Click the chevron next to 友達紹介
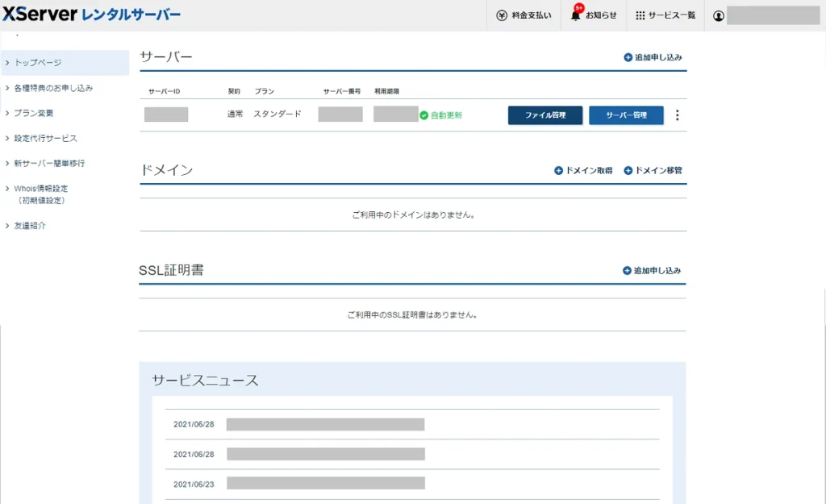 pyautogui.click(x=6, y=226)
